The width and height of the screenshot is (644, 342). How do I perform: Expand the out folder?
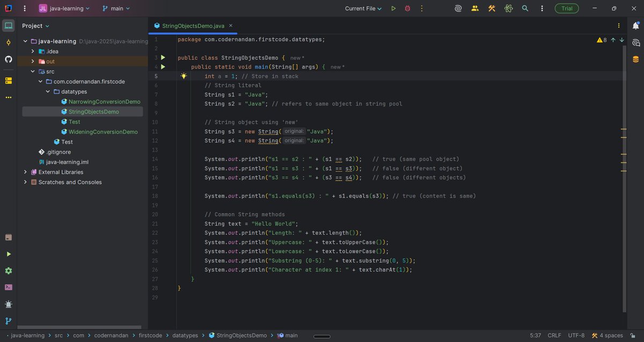pyautogui.click(x=32, y=61)
